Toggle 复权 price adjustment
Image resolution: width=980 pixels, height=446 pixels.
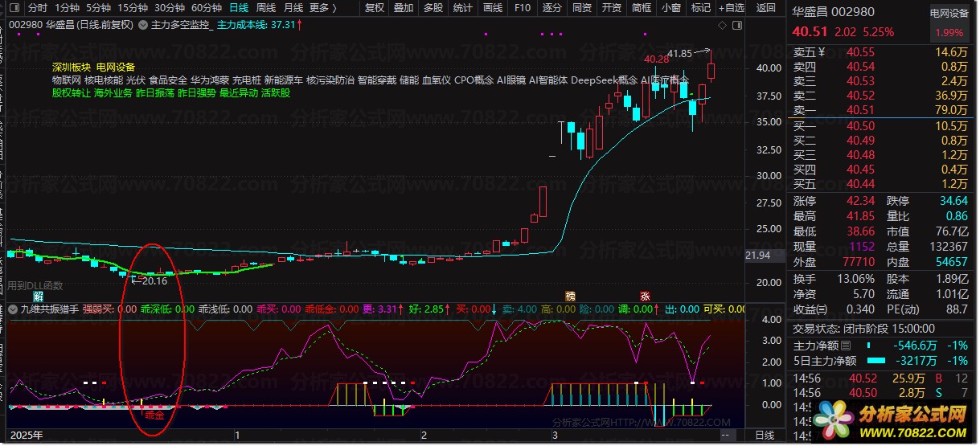(375, 8)
